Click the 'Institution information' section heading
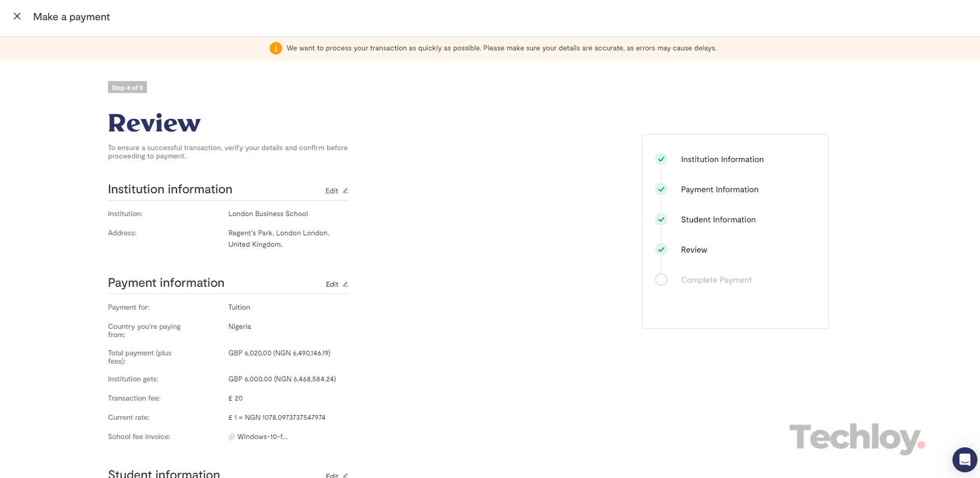The height and width of the screenshot is (478, 980). pyautogui.click(x=170, y=189)
